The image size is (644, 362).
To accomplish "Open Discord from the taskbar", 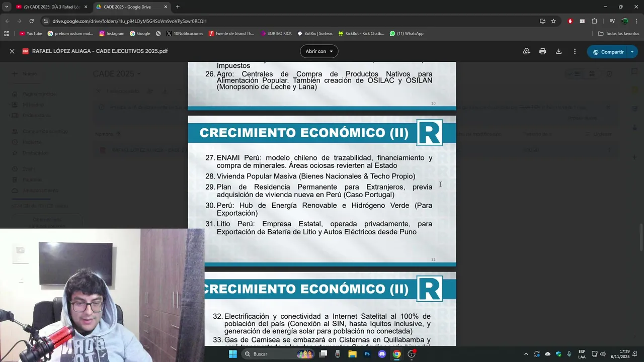I will [x=382, y=354].
